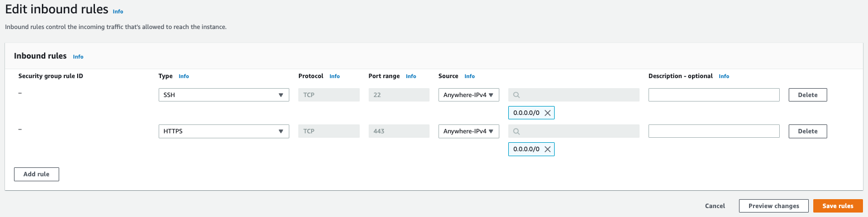Open Info link next to Port range column
This screenshot has width=868, height=217.
[x=411, y=76]
